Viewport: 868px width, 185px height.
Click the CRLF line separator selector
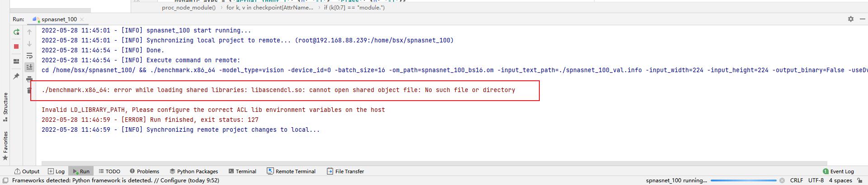797,180
